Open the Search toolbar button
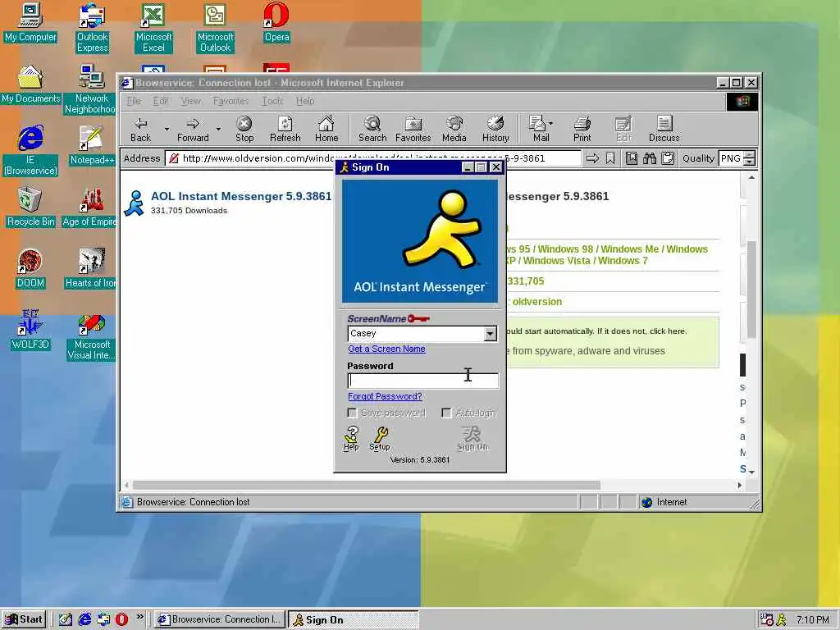Image resolution: width=840 pixels, height=630 pixels. click(372, 129)
